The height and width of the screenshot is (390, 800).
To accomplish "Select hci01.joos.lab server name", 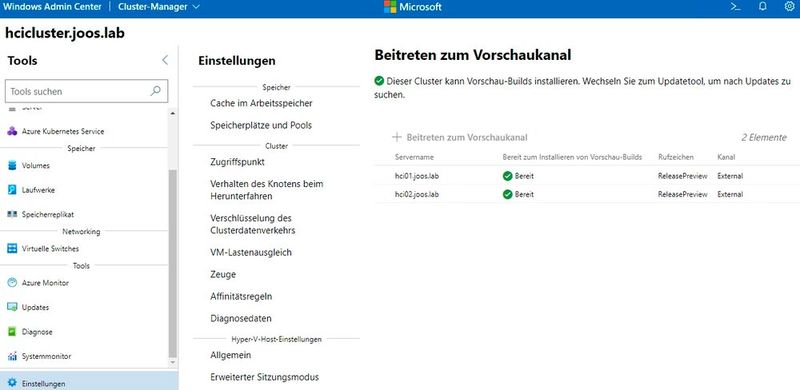I will tap(417, 176).
